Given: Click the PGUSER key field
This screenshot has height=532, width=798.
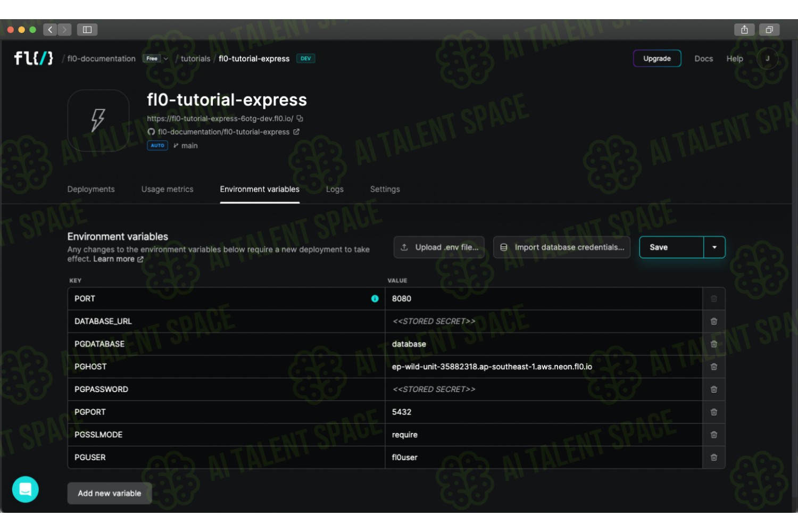Looking at the screenshot, I should [x=226, y=458].
